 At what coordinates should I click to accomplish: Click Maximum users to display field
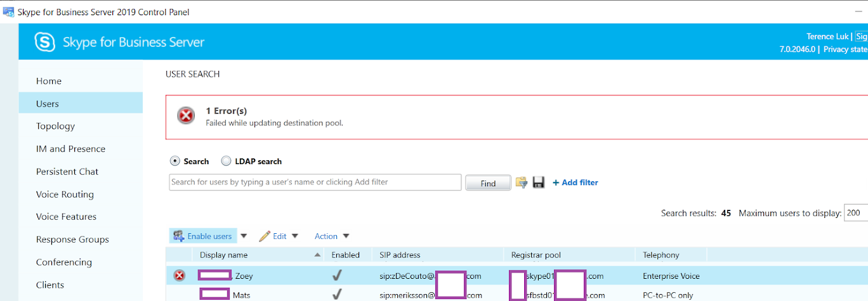(855, 214)
